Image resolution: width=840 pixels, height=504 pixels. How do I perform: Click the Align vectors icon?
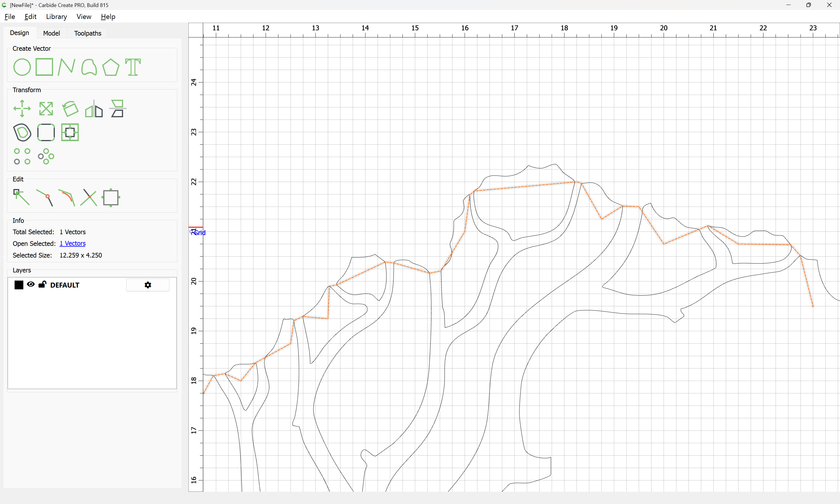point(118,108)
